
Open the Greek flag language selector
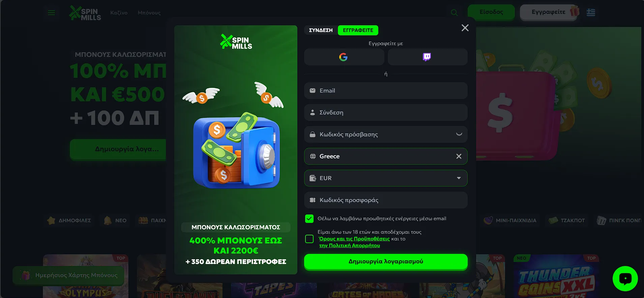pyautogui.click(x=591, y=12)
